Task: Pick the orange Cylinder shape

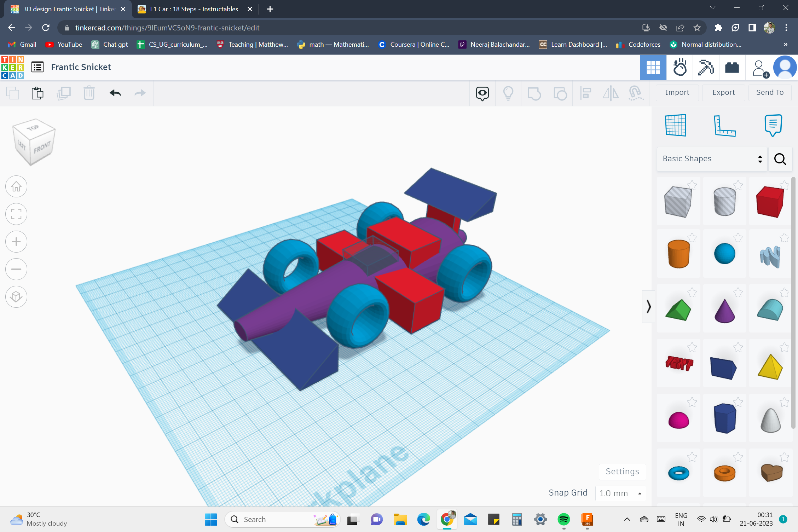Action: pos(678,254)
